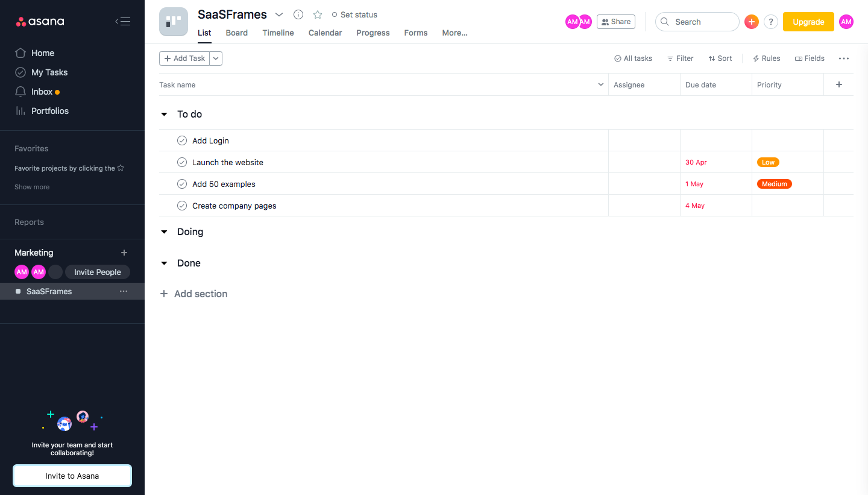Click the 4 May due date

click(x=695, y=206)
